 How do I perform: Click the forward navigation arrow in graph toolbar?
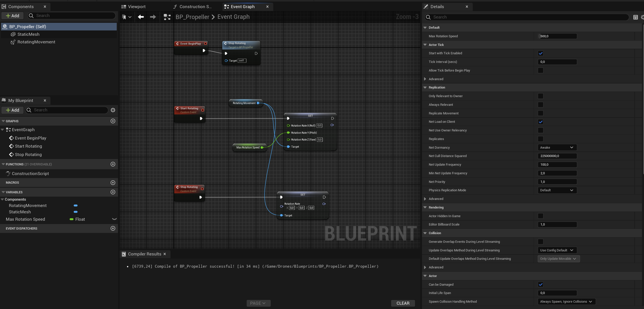[x=153, y=17]
